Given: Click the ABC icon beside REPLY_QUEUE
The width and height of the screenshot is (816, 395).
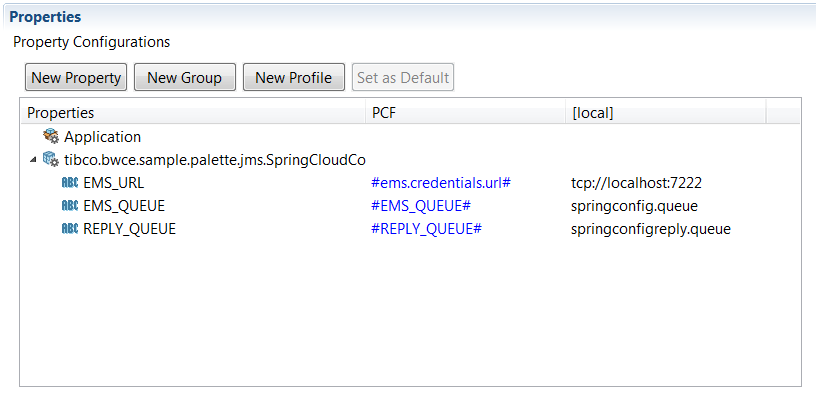Looking at the screenshot, I should [70, 228].
